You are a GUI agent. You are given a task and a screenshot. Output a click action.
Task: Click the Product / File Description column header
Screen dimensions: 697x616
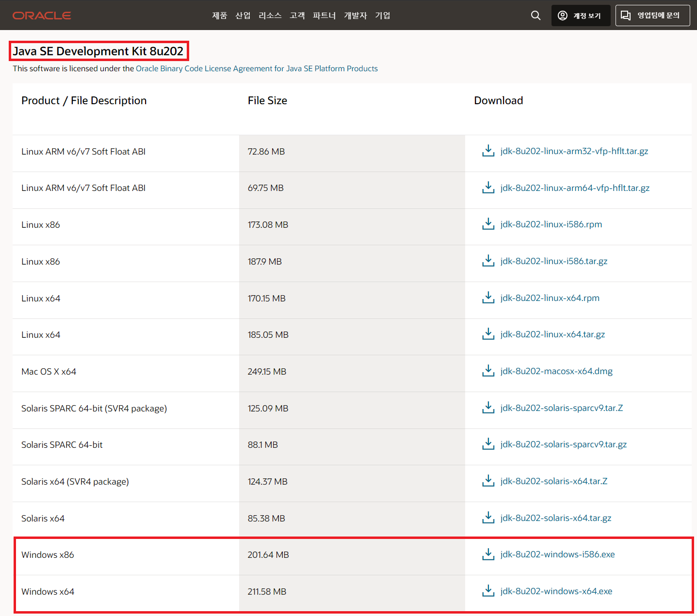pos(84,100)
